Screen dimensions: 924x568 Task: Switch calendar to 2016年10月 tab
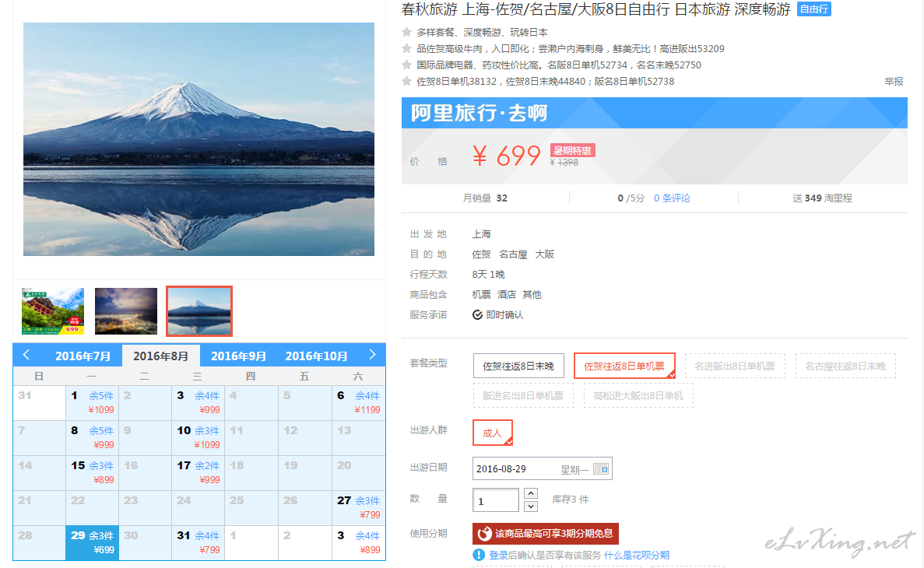pyautogui.click(x=317, y=356)
